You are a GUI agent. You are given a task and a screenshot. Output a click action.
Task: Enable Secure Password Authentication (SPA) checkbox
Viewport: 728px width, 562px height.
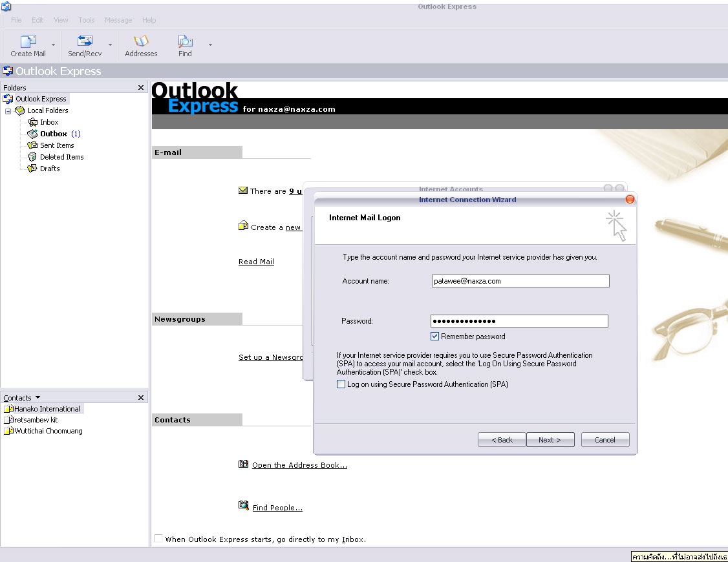[x=341, y=384]
